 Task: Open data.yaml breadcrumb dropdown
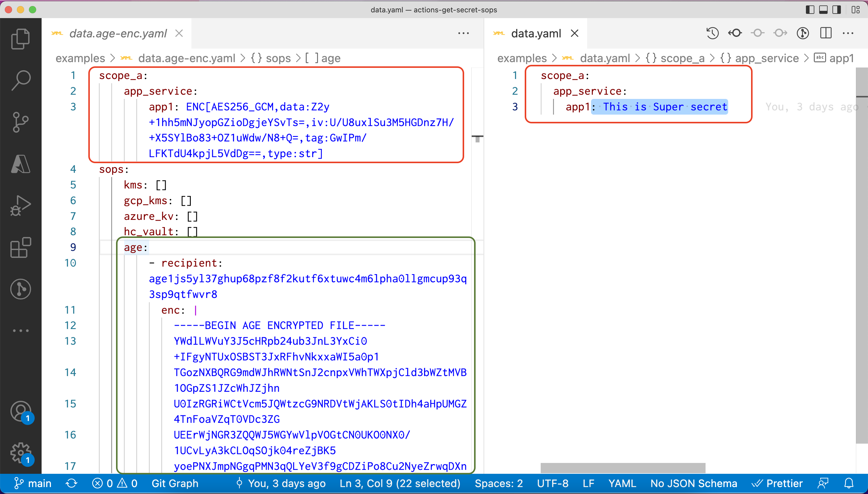605,59
